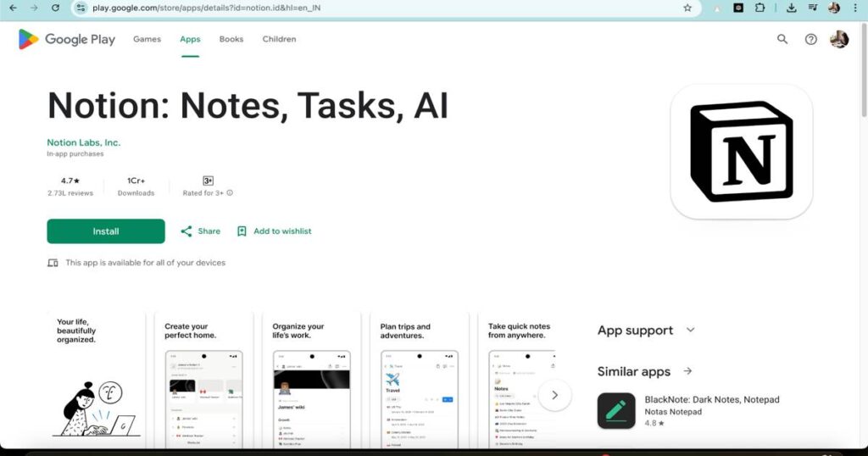The height and width of the screenshot is (456, 868).
Task: Click the page vertical scrollbar
Action: 864,70
